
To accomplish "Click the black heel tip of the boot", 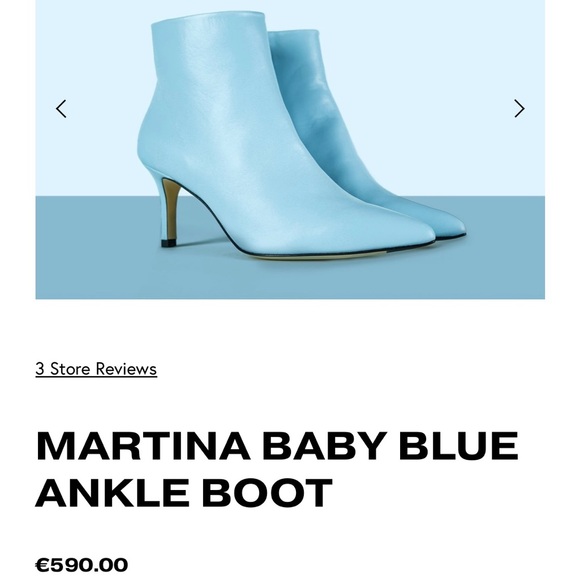I will (x=169, y=243).
